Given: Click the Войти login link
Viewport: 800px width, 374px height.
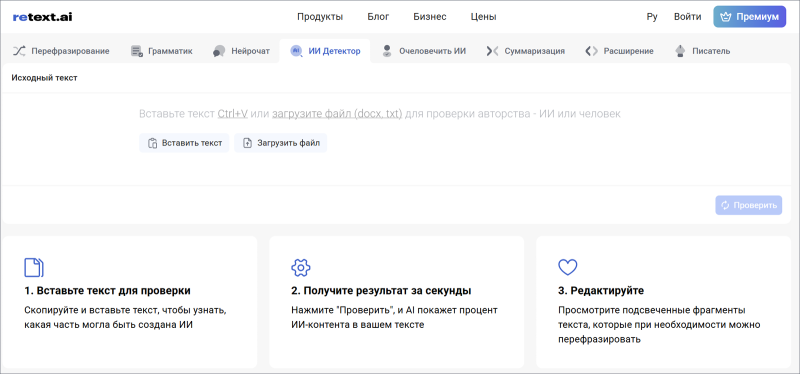Looking at the screenshot, I should point(687,17).
